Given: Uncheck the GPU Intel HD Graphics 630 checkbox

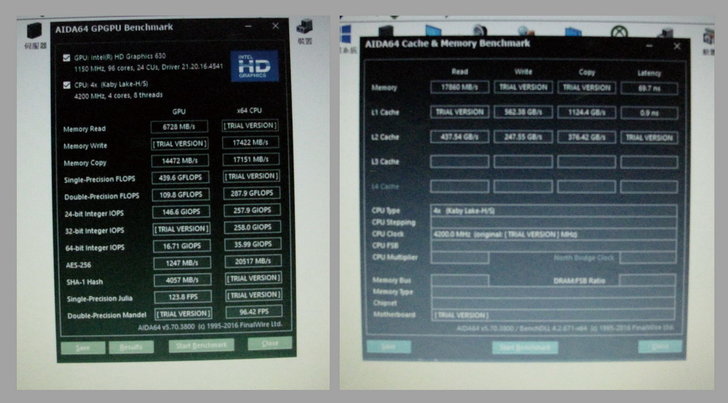Looking at the screenshot, I should click(x=67, y=58).
